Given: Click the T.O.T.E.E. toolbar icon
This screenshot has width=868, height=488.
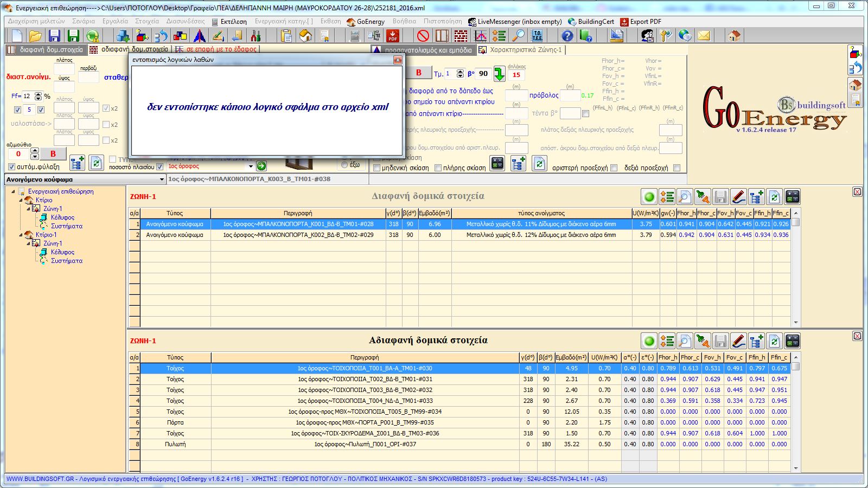Looking at the screenshot, I should click(537, 36).
